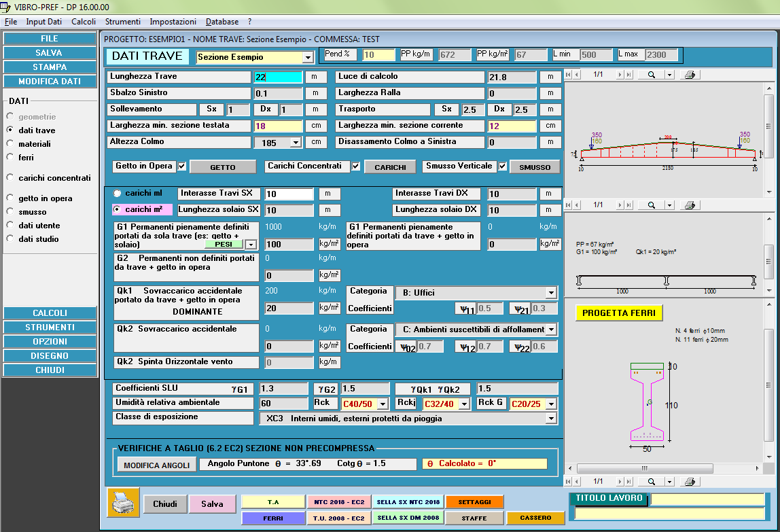Click the PROGETTA FERRI button
780x532 pixels.
(x=619, y=313)
